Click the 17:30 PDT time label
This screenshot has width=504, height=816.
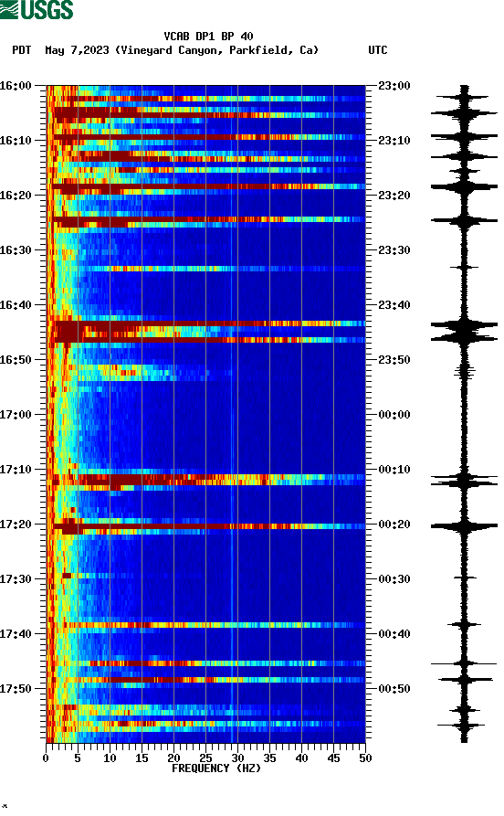[x=16, y=578]
